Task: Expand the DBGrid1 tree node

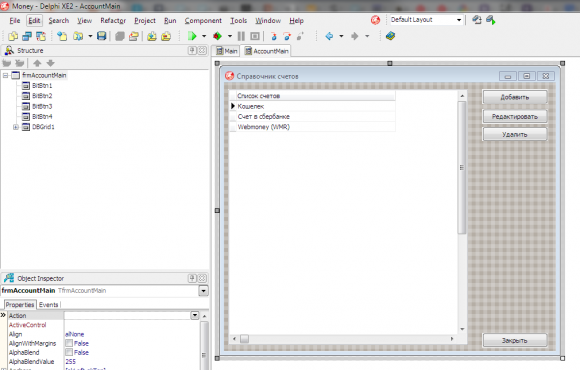Action: pyautogui.click(x=16, y=127)
